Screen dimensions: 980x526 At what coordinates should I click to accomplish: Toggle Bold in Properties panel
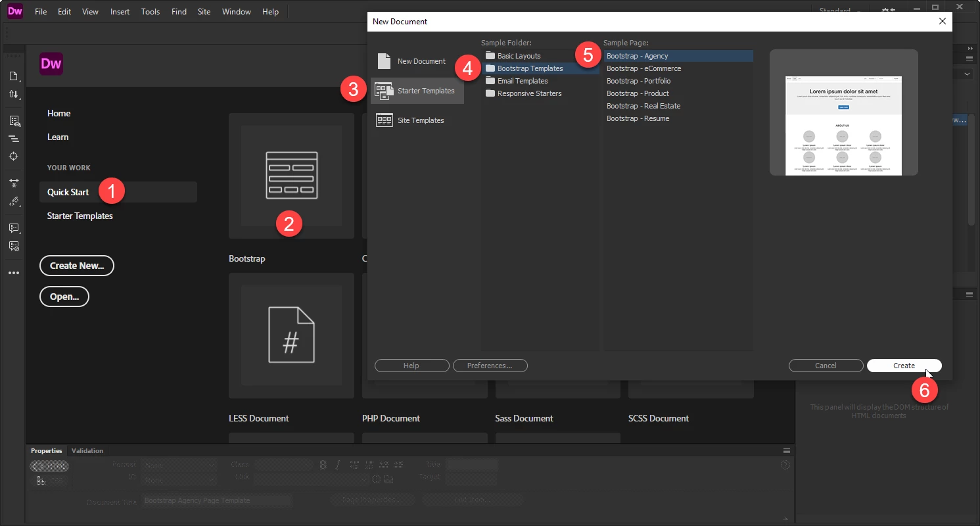point(323,465)
